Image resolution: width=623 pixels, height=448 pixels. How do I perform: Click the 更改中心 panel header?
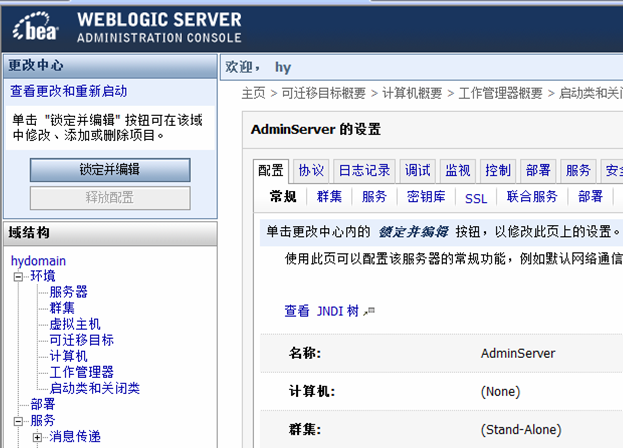(110, 66)
